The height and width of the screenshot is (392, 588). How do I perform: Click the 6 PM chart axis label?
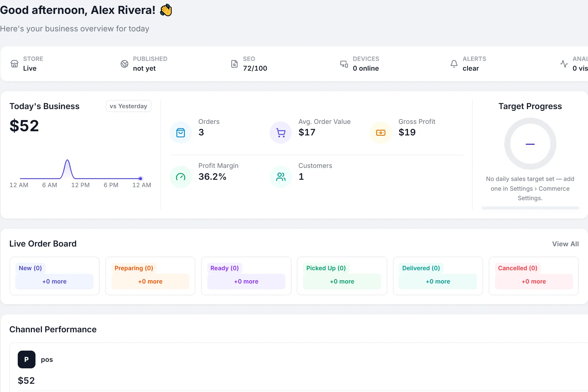(111, 185)
